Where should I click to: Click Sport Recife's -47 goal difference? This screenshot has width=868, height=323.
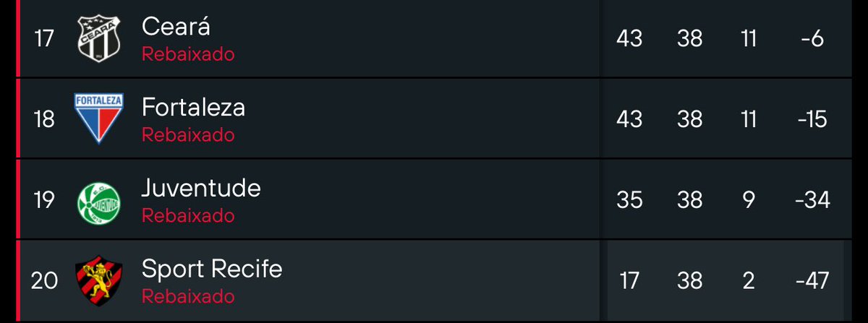pyautogui.click(x=812, y=280)
